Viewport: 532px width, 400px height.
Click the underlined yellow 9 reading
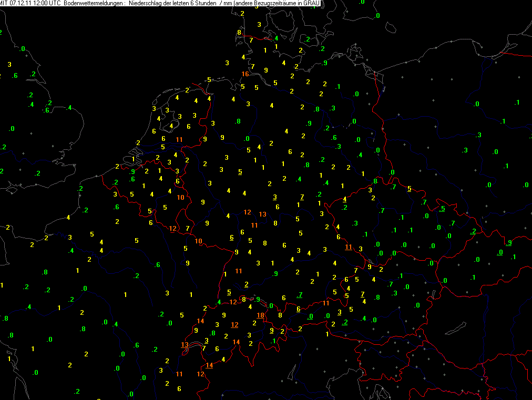coord(271,331)
